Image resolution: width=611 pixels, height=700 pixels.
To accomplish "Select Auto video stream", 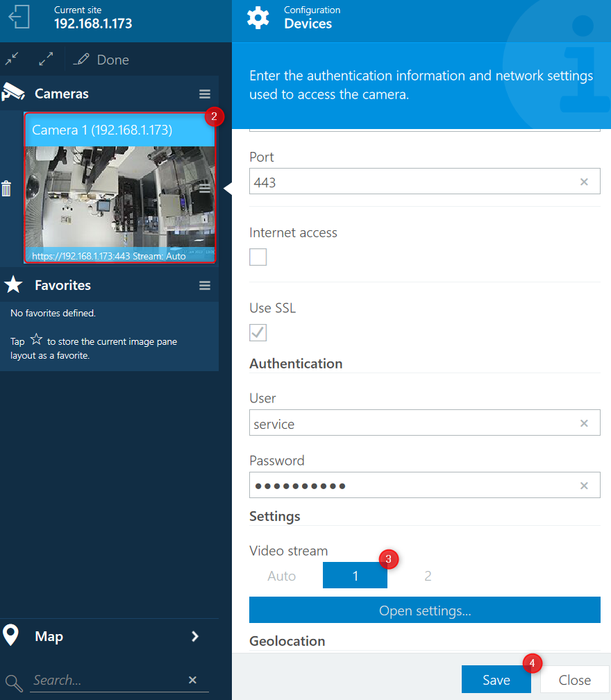I will click(281, 575).
